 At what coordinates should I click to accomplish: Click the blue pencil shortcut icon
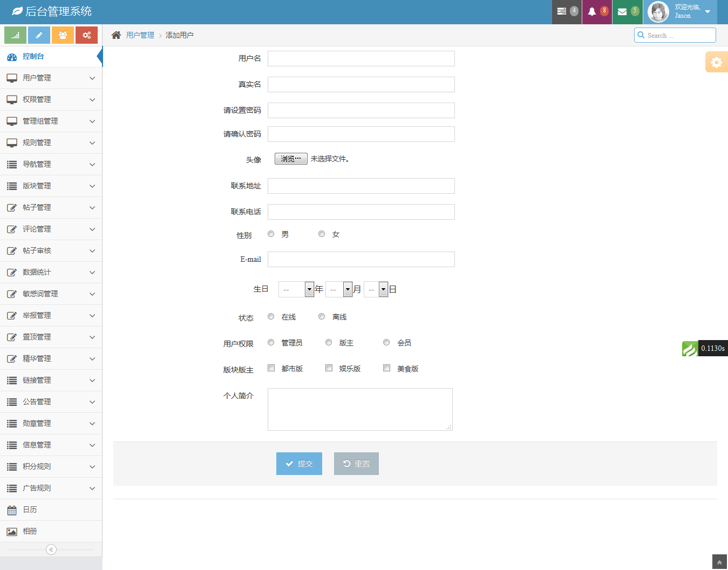point(39,35)
